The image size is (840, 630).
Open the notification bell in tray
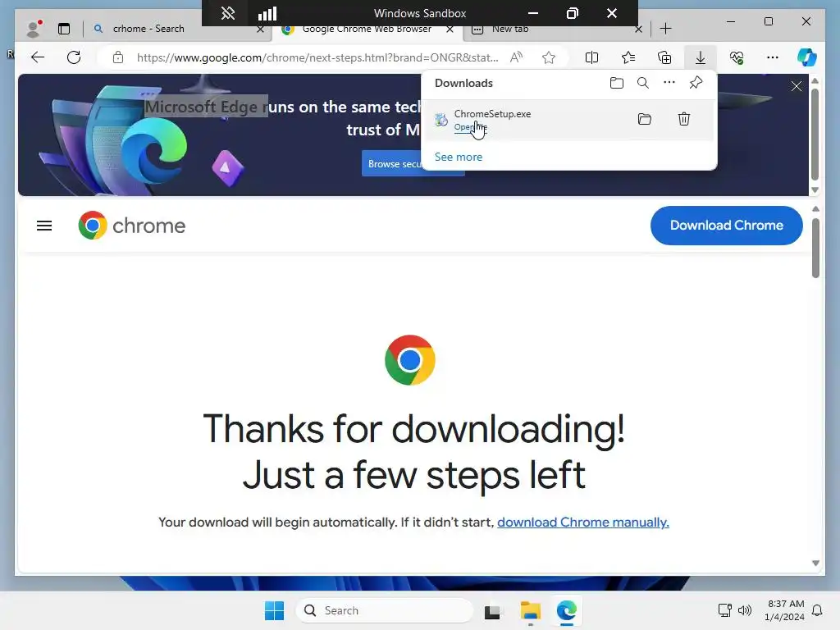(817, 610)
